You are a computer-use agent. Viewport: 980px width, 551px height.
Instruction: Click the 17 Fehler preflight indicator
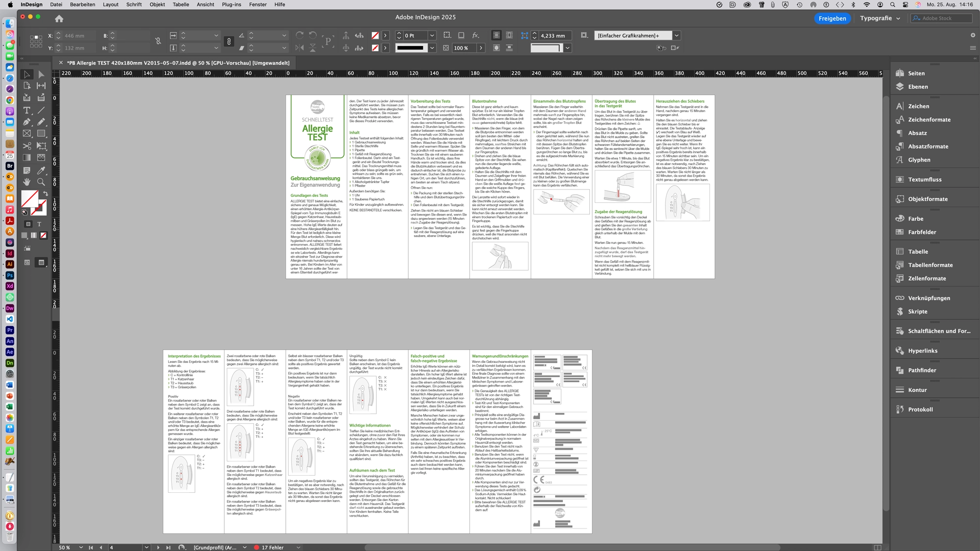click(272, 548)
